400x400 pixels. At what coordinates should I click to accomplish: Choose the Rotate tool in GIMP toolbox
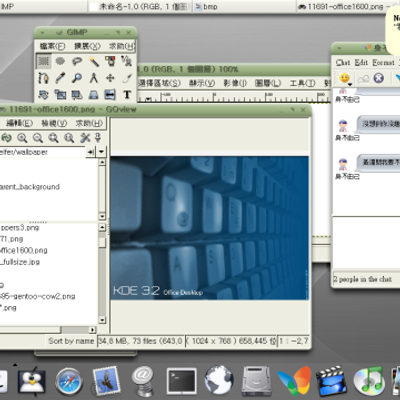click(44, 95)
